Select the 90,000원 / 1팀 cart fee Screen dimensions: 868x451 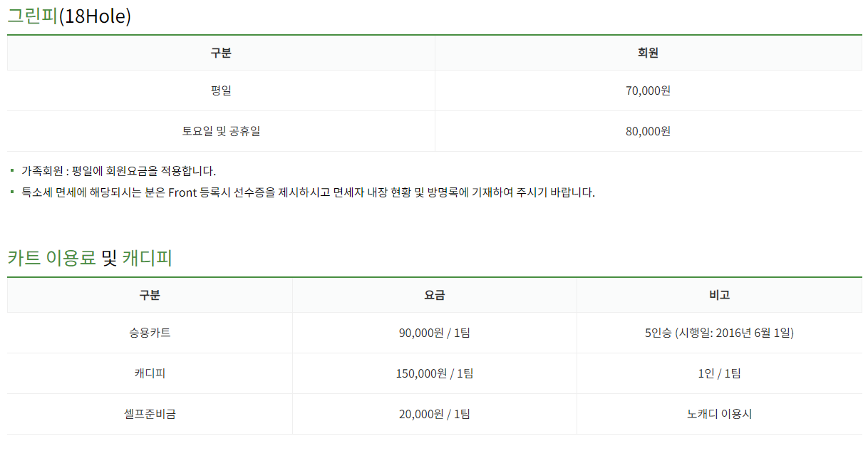pyautogui.click(x=435, y=333)
